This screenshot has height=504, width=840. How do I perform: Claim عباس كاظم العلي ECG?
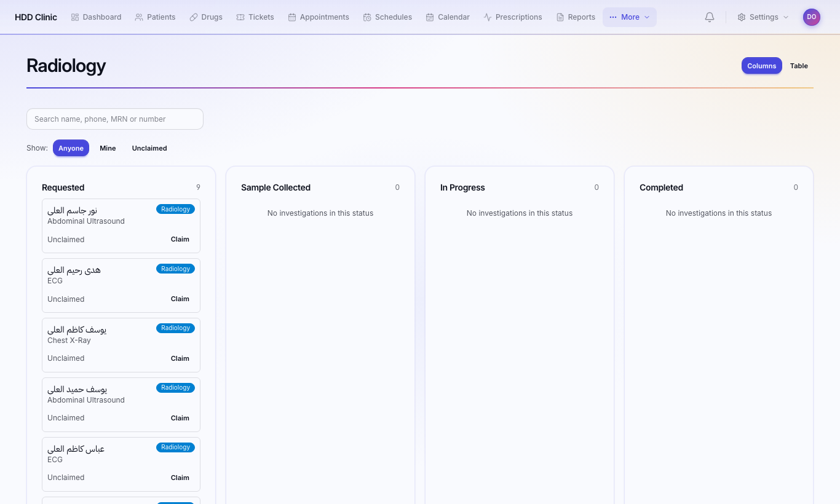click(180, 478)
